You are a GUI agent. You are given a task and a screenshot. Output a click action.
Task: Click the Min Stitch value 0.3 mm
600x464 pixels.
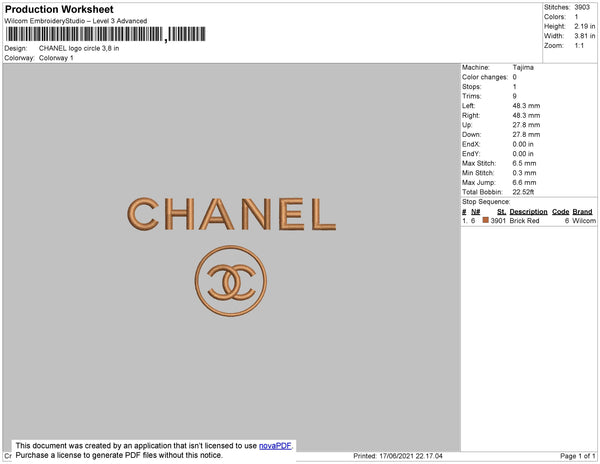point(525,173)
